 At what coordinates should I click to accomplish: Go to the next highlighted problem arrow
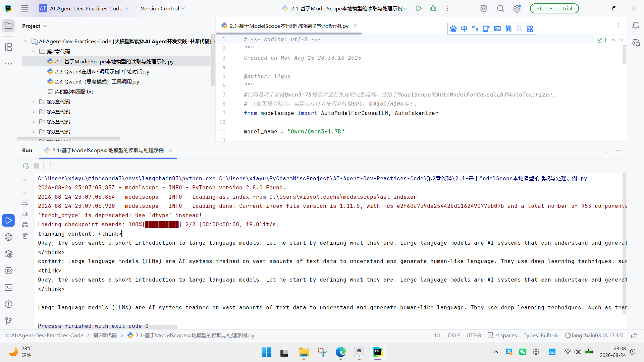pos(622,40)
